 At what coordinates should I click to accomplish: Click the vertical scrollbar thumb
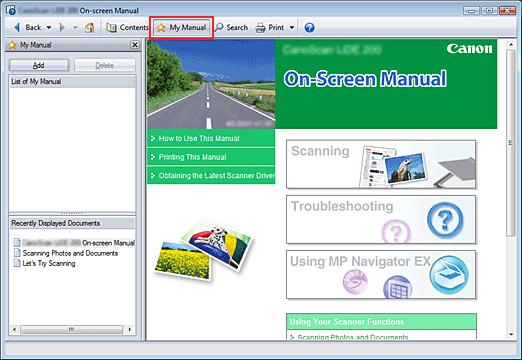(511, 143)
